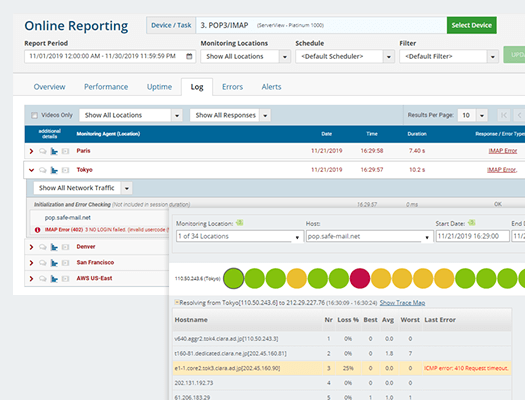Click the Report Period date range field
This screenshot has height=400, width=525.
coord(110,56)
